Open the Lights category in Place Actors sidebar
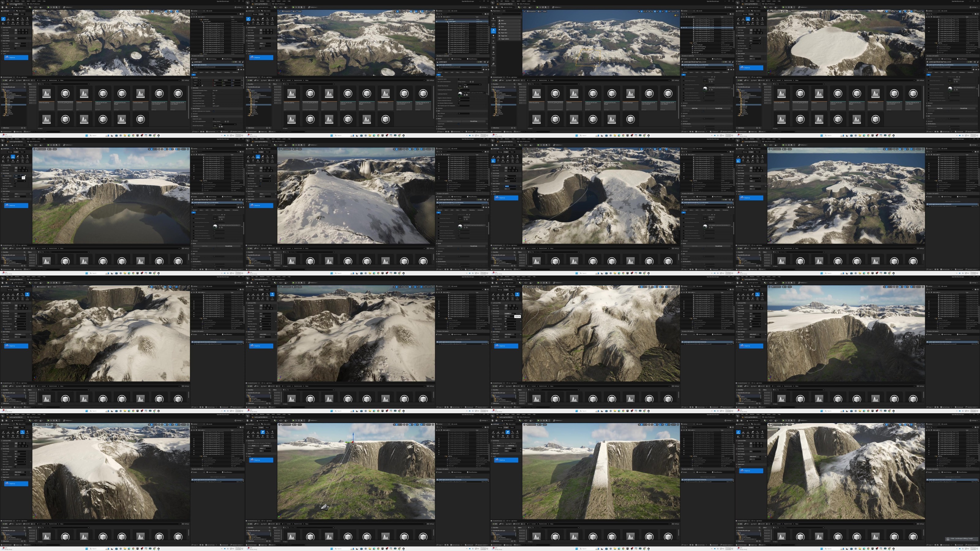 click(x=494, y=36)
